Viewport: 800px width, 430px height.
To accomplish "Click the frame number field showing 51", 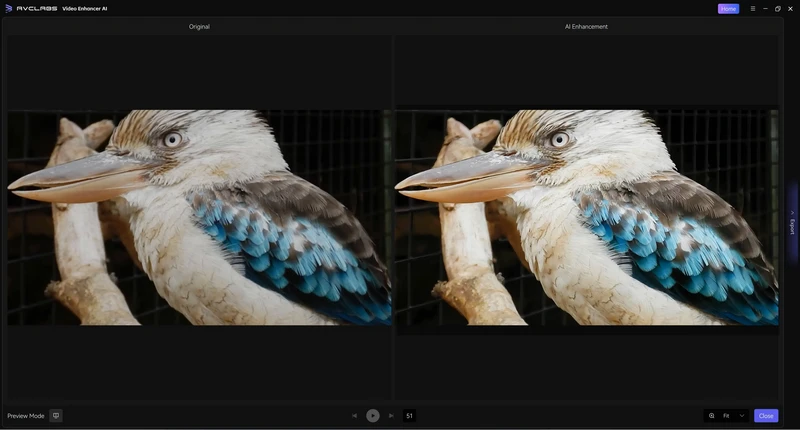I will pos(409,416).
